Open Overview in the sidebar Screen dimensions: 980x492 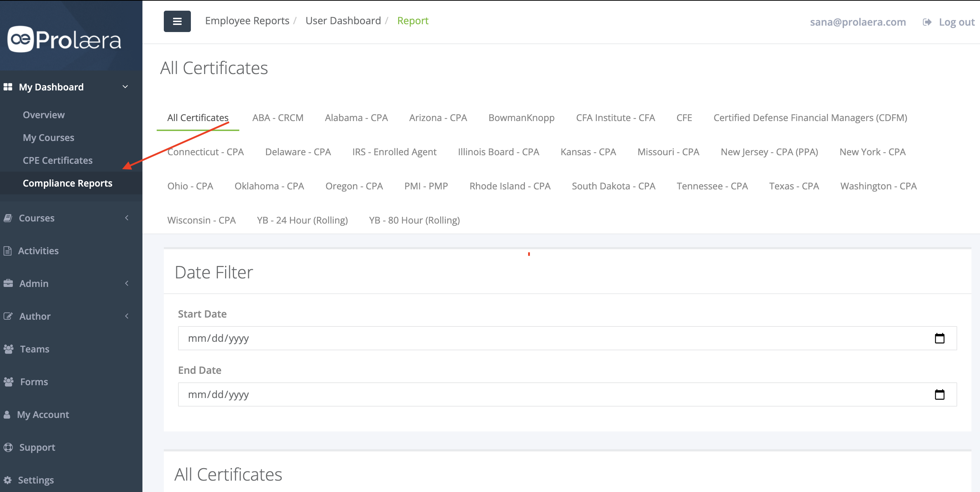coord(44,115)
